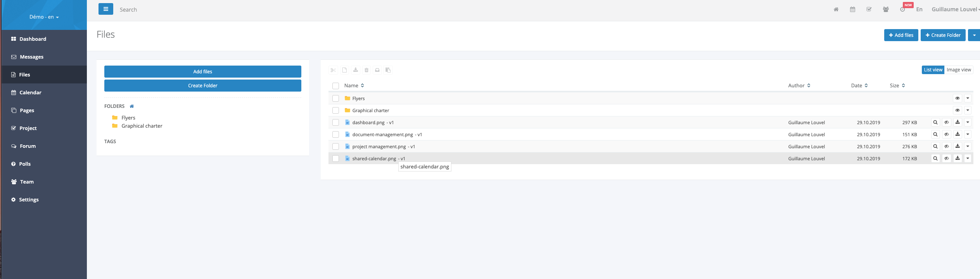
Task: Toggle the hamburger sidebar menu button
Action: [x=105, y=9]
